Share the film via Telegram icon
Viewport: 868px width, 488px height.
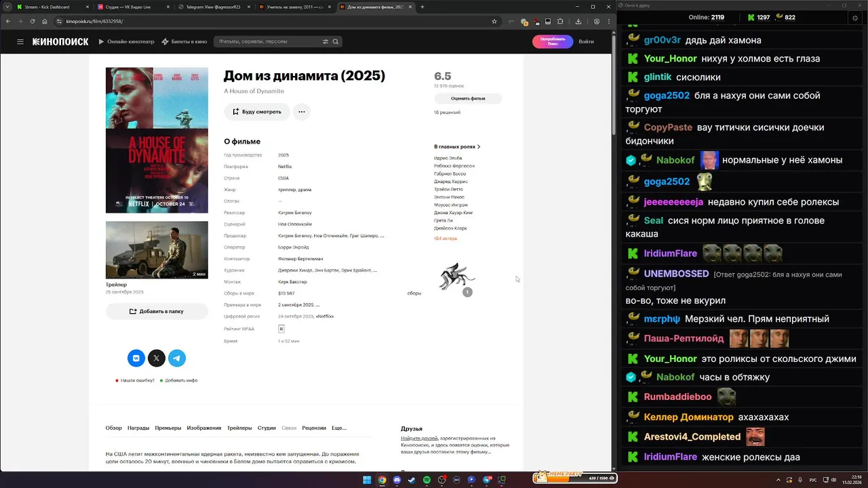(x=177, y=358)
